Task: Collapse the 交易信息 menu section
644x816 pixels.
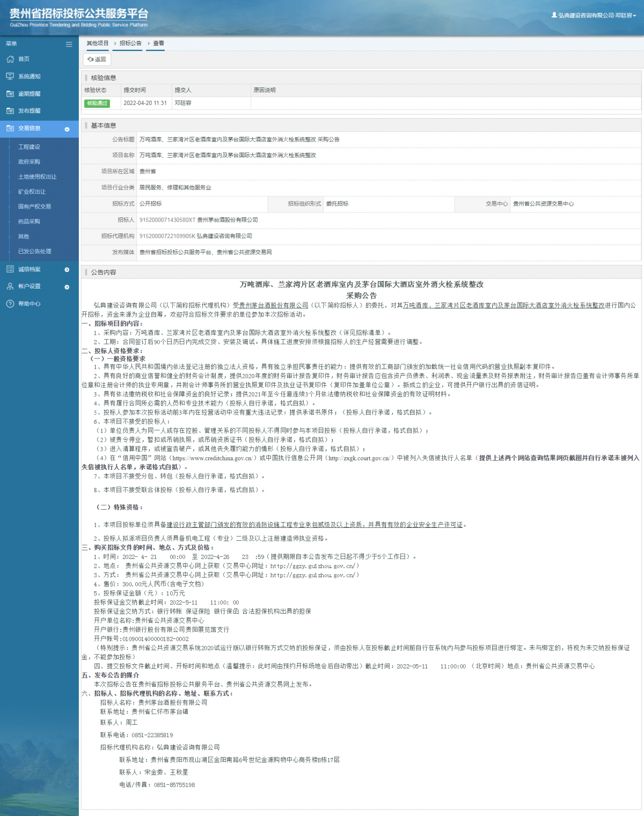Action: 67,129
